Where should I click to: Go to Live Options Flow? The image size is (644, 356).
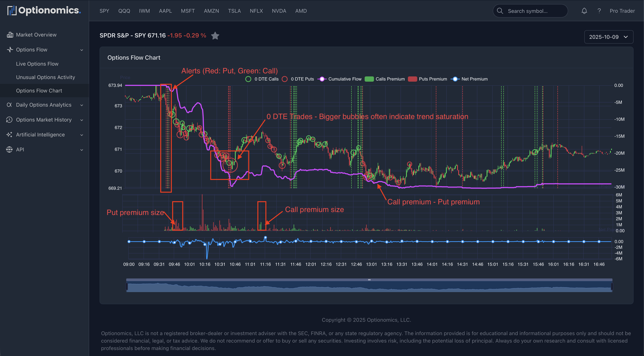click(x=37, y=64)
